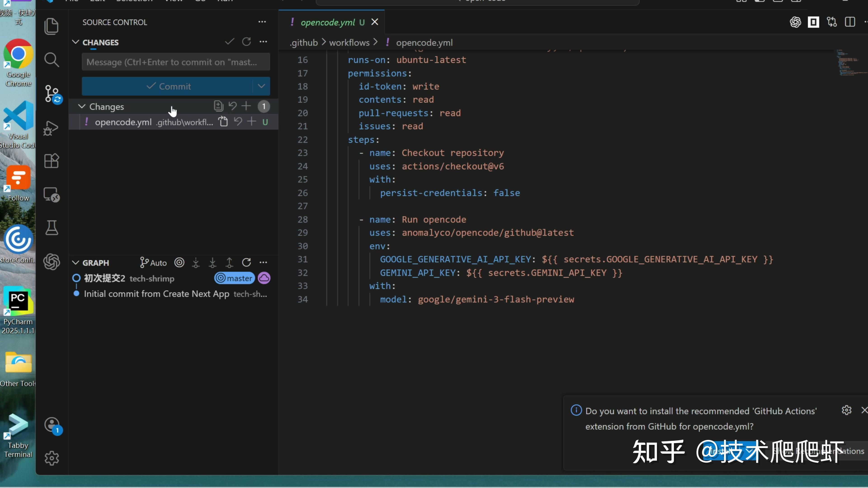Screen dimensions: 868x488
Task: Open notification settings gear
Action: (x=847, y=410)
